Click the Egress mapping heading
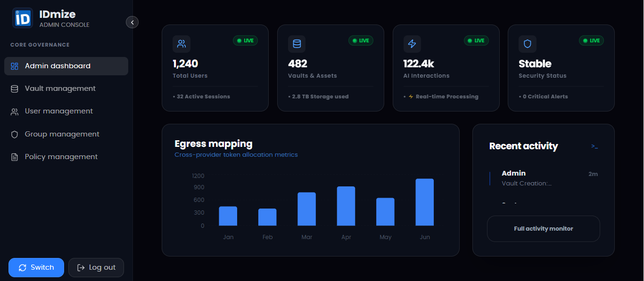This screenshot has width=644, height=281. [x=214, y=144]
